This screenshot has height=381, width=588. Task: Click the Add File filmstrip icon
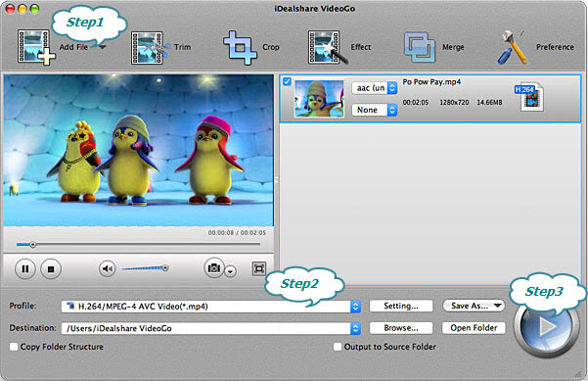click(x=35, y=47)
